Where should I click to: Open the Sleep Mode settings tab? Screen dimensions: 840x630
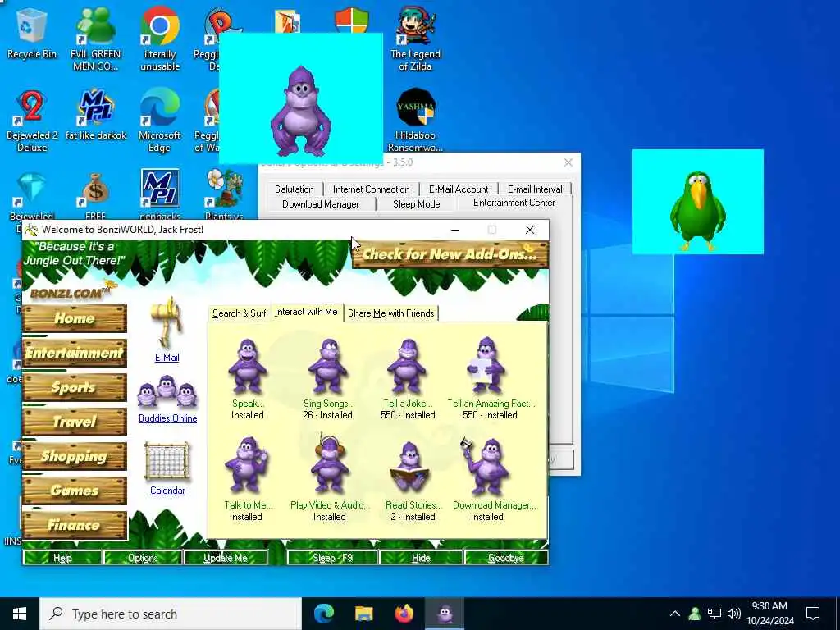pos(416,204)
